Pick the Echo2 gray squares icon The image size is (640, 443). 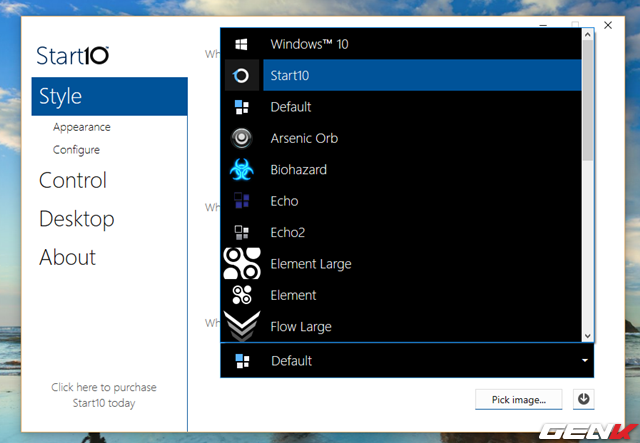click(242, 232)
